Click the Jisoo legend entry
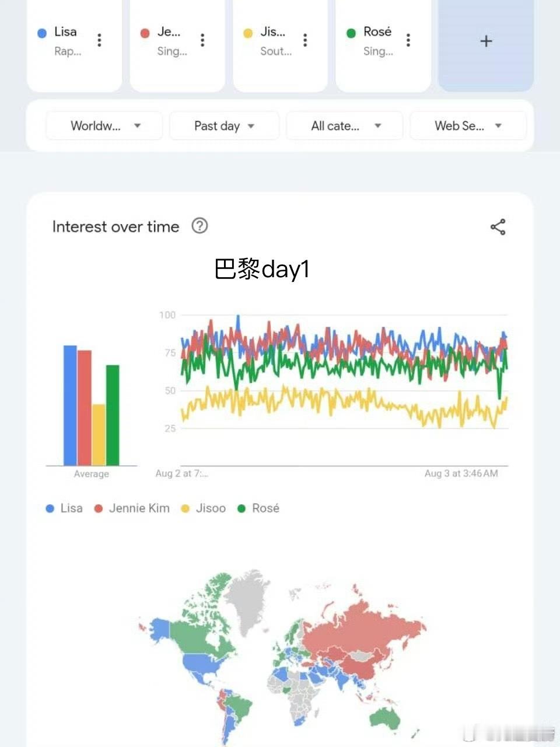 tap(204, 508)
